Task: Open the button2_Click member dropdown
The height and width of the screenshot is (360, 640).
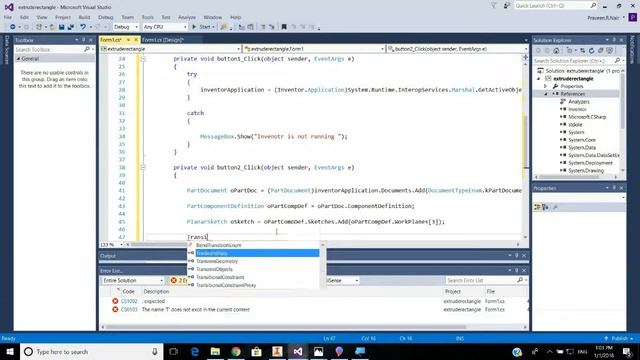Action: pyautogui.click(x=457, y=49)
